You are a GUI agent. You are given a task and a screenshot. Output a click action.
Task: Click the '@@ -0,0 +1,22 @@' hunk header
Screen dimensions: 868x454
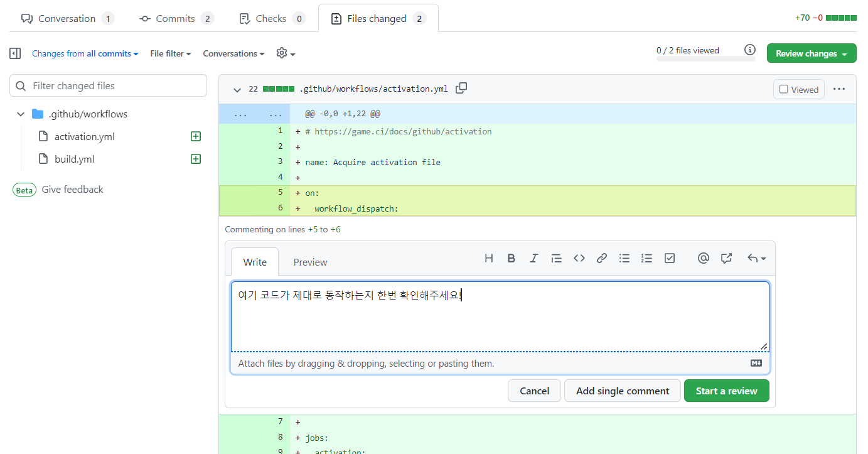pyautogui.click(x=343, y=114)
